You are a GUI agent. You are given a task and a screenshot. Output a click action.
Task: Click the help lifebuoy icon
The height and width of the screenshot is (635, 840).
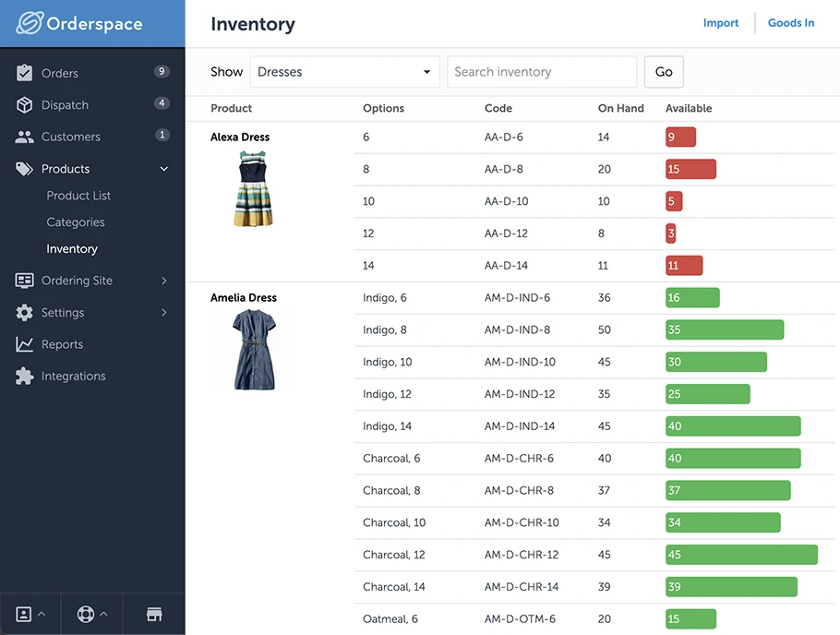[x=86, y=615]
